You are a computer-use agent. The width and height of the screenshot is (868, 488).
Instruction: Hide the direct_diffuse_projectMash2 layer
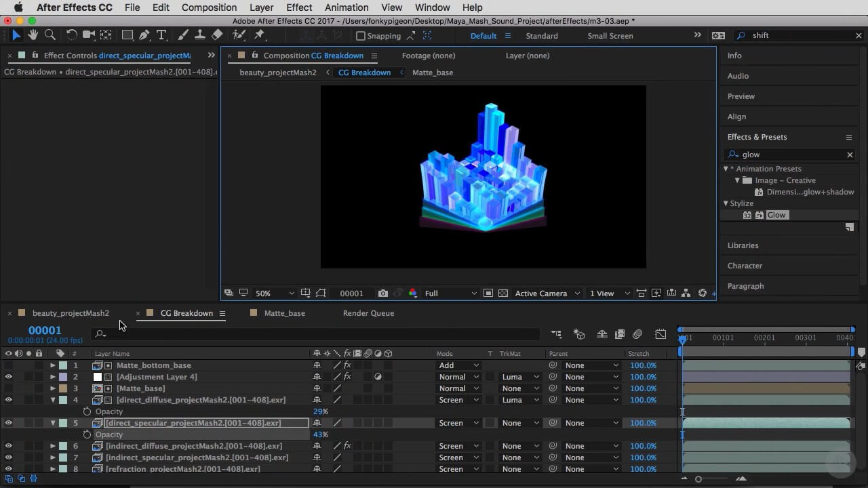(x=9, y=400)
